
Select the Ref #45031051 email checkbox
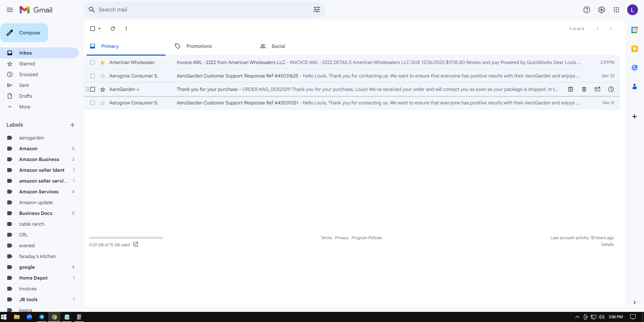tap(93, 103)
